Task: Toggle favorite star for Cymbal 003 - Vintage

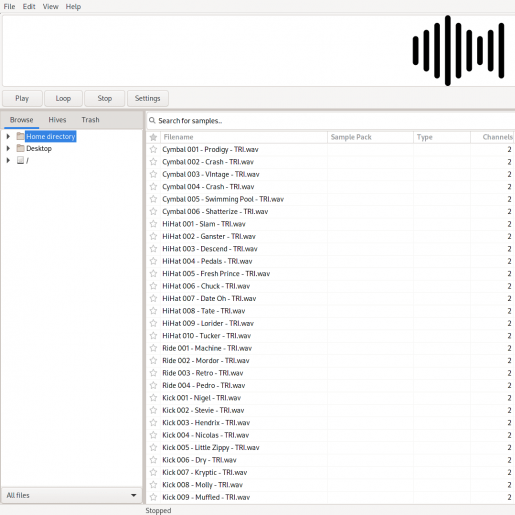Action: (x=153, y=174)
